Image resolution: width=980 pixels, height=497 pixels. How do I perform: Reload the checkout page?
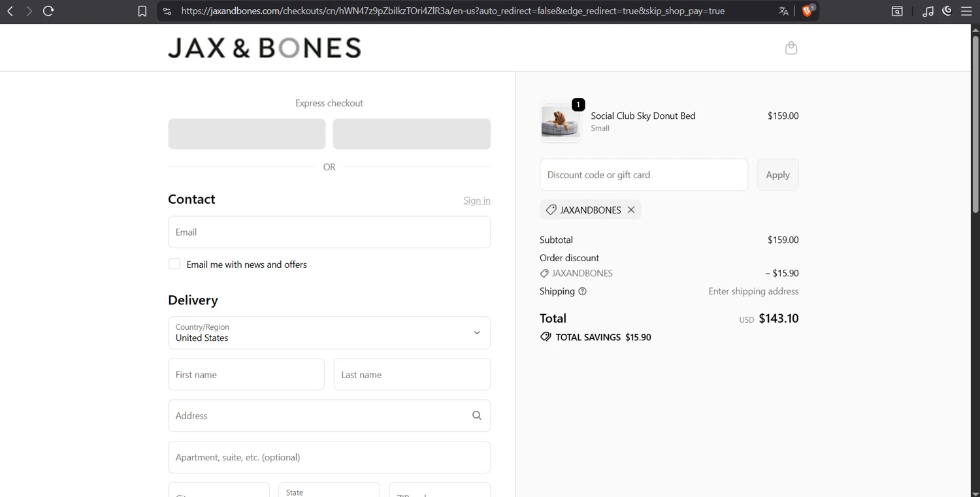tap(48, 11)
